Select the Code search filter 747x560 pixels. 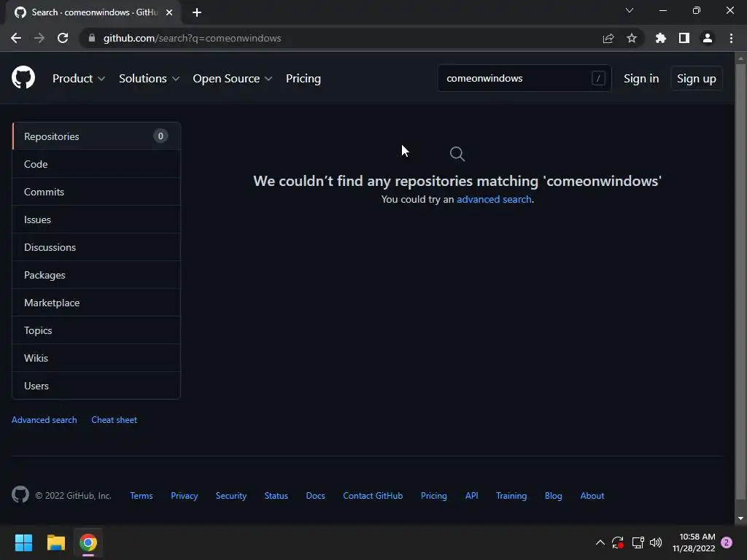[x=96, y=164]
